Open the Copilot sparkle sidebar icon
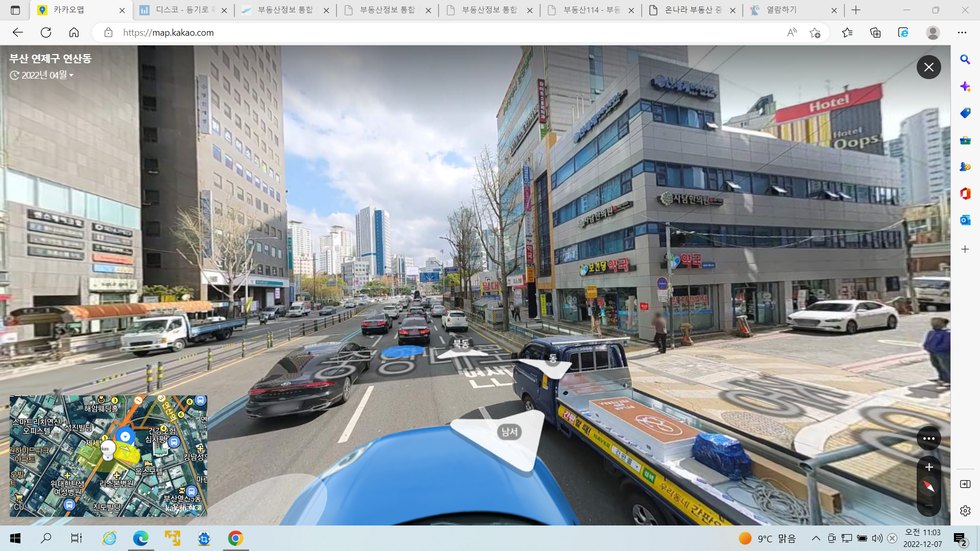 tap(965, 86)
